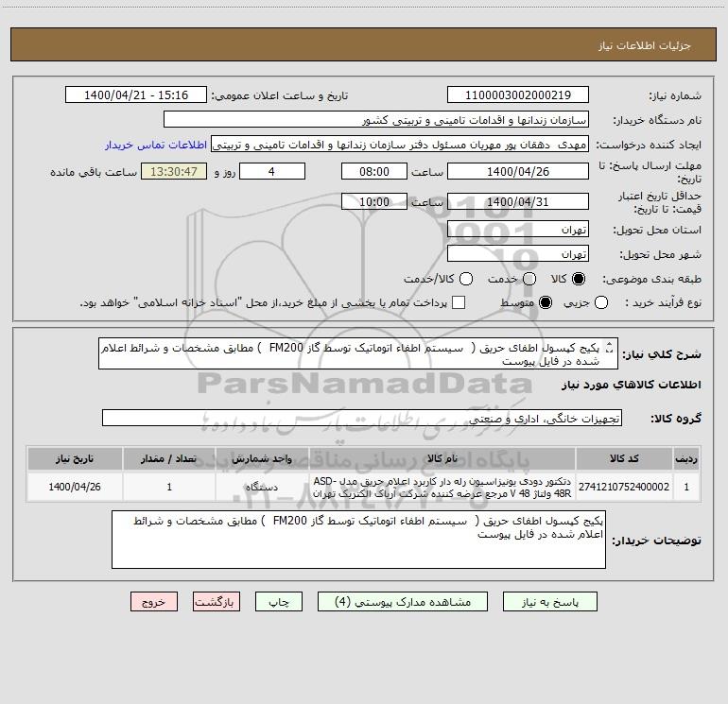Click the بازگشت back button
Viewport: 728px width, 704px height.
click(x=217, y=602)
